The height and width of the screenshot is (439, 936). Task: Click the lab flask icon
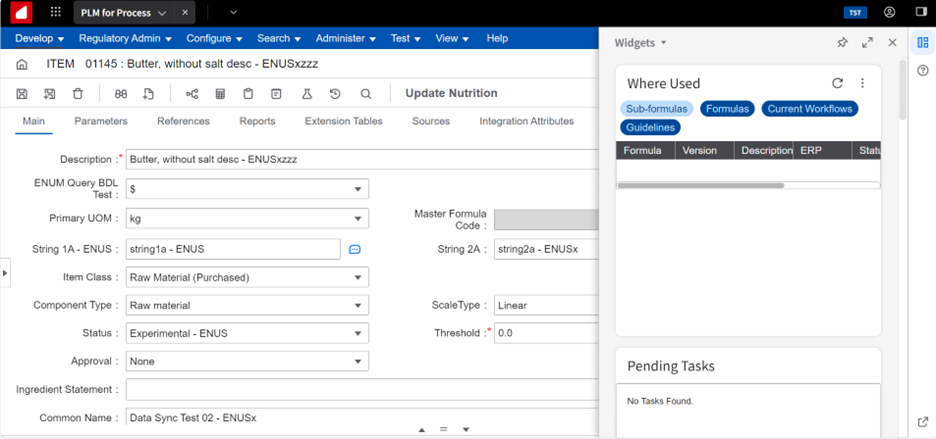(307, 93)
